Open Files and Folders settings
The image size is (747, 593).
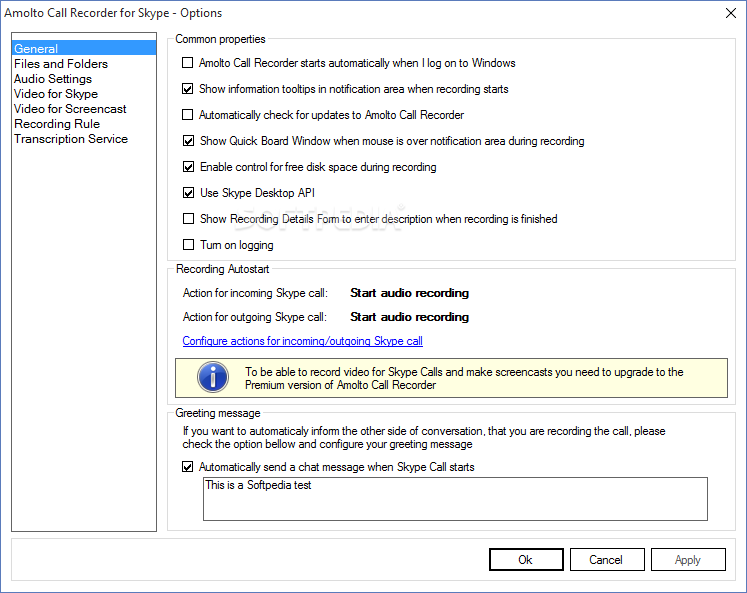(x=61, y=64)
